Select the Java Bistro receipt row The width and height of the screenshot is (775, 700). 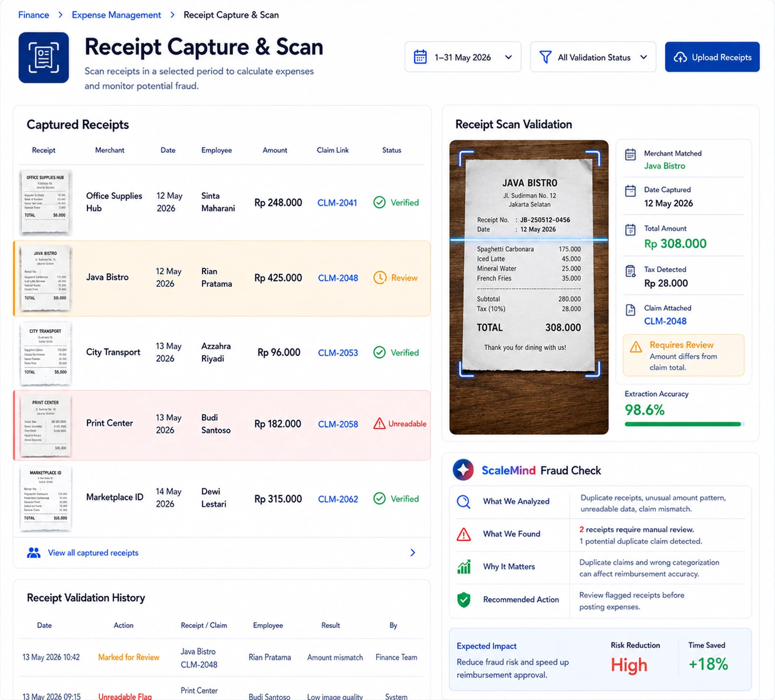222,278
